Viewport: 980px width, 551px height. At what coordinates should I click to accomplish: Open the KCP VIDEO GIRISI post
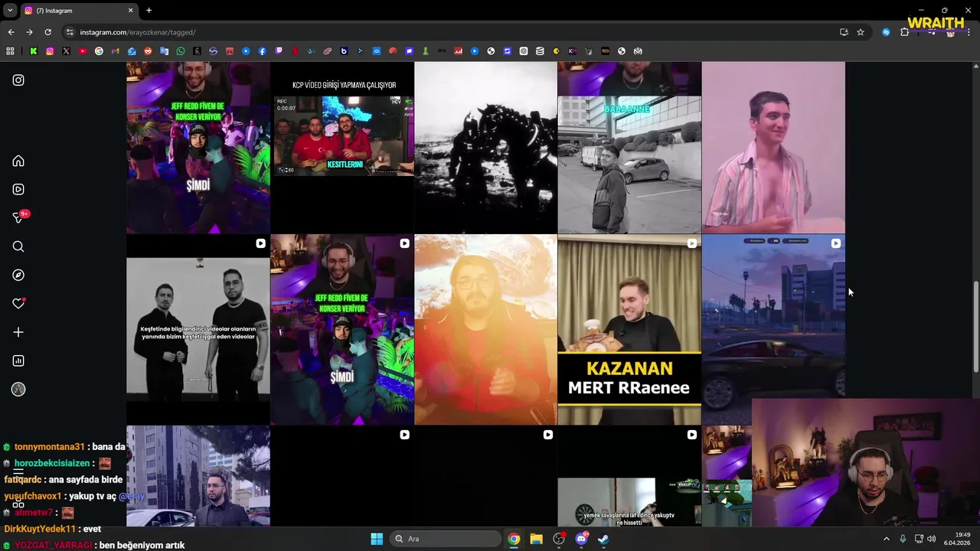click(x=342, y=147)
